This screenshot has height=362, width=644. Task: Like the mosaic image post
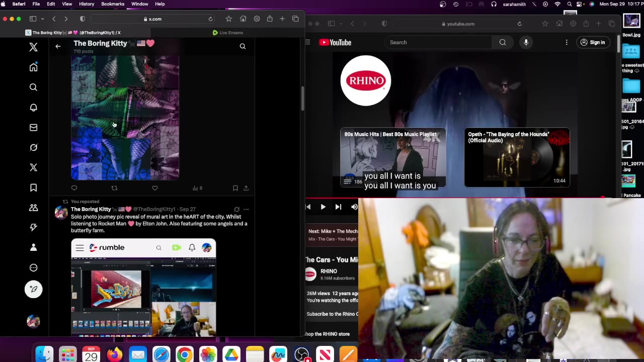pos(155,188)
